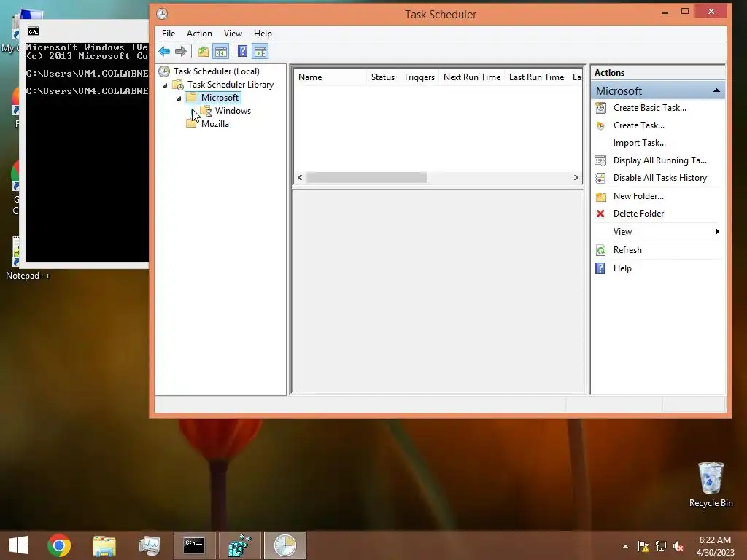Click the Command Prompt window title icon
Viewport: 747px width, 560px height.
[34, 31]
